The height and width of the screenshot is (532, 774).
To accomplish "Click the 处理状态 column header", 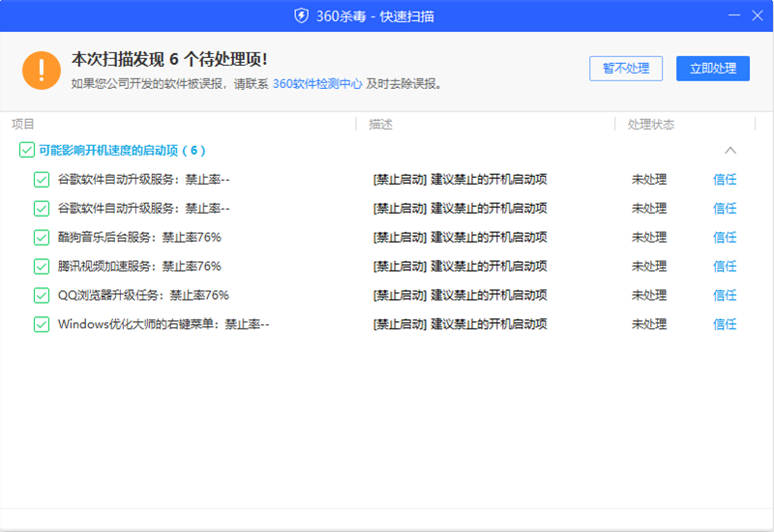I will tap(650, 124).
